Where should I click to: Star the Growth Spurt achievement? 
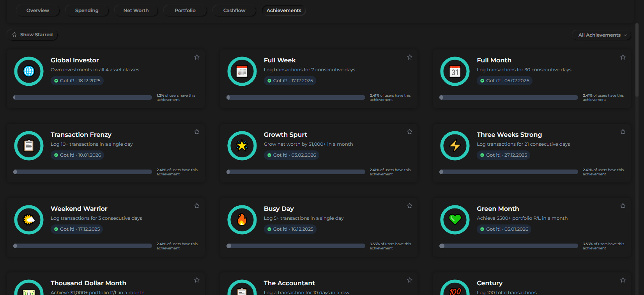click(410, 132)
